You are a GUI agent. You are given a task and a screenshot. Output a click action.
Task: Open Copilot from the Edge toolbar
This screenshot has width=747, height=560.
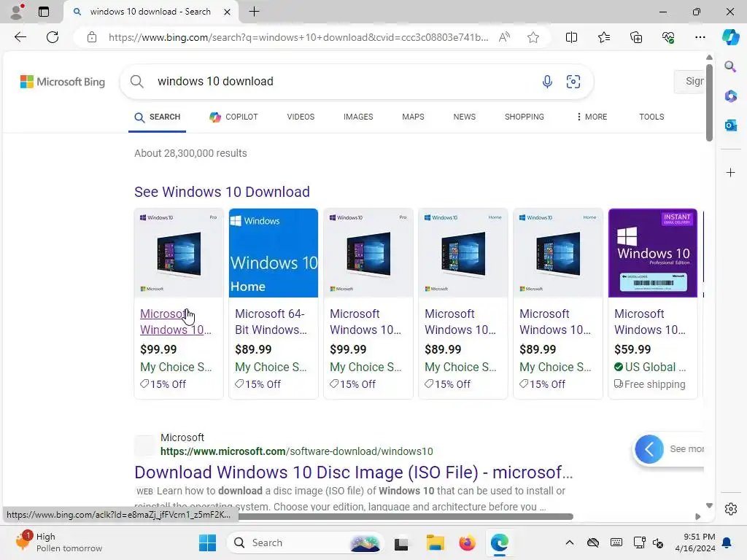click(730, 37)
